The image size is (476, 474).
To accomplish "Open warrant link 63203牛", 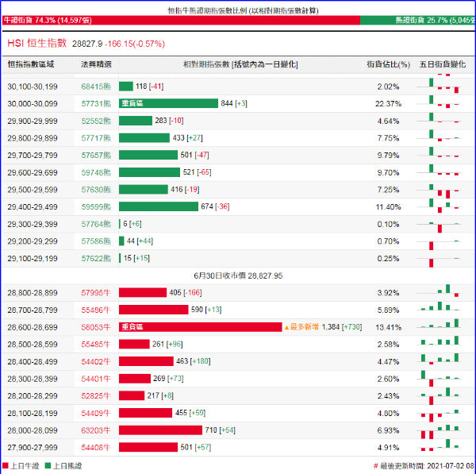I will click(x=96, y=430).
